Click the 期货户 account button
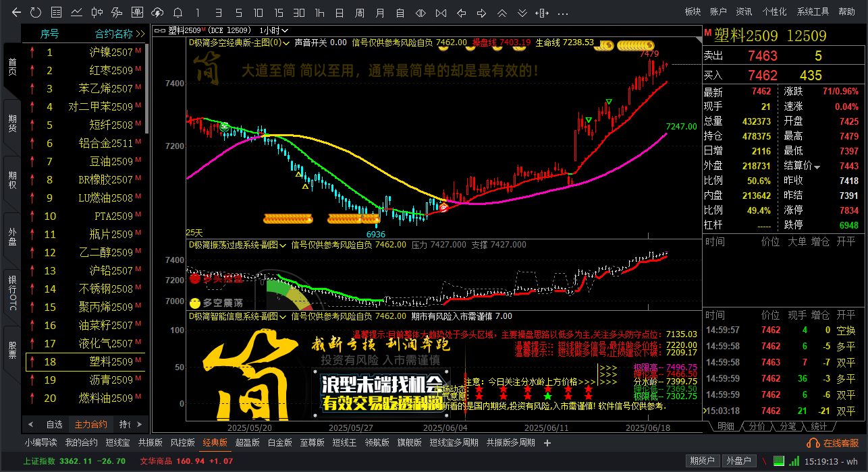The width and height of the screenshot is (868, 472). (x=702, y=461)
